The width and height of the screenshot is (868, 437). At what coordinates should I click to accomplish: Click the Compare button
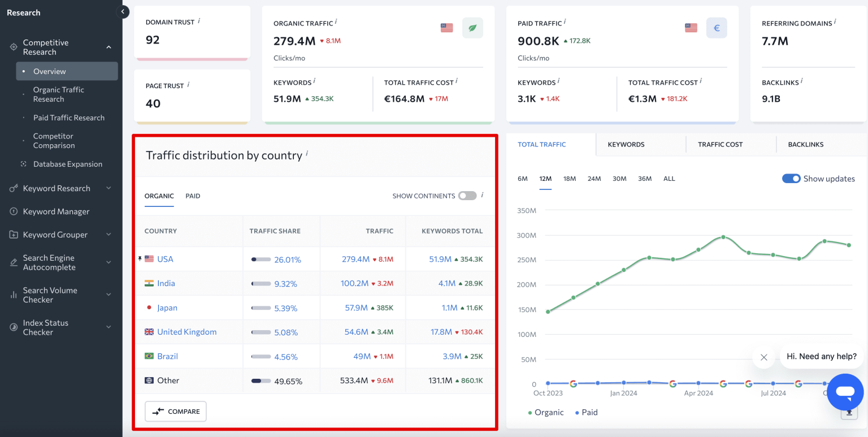176,412
